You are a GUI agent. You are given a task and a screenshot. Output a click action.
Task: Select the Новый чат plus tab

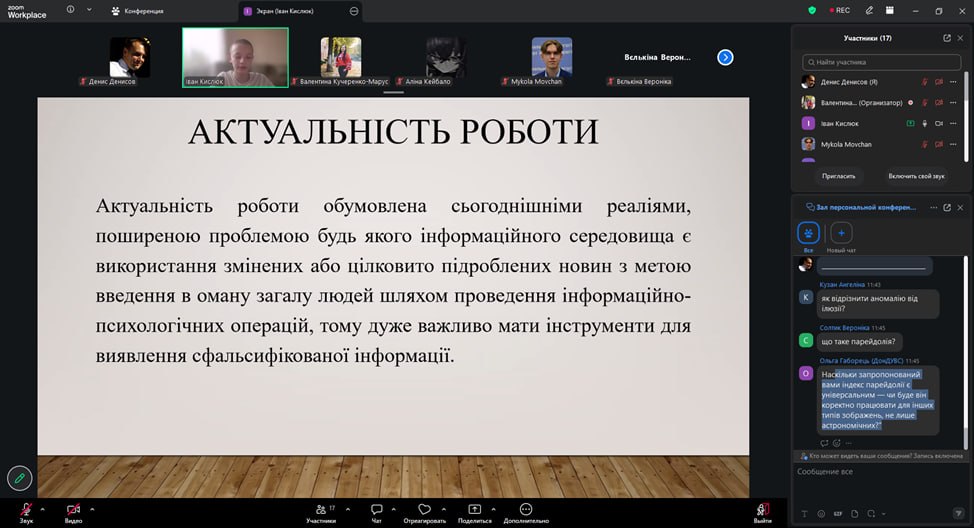pyautogui.click(x=841, y=233)
